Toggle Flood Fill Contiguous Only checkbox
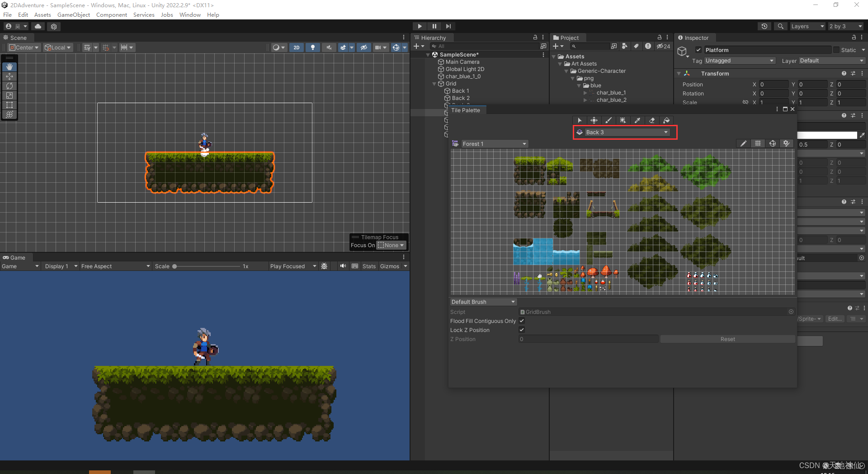The width and height of the screenshot is (868, 474). (x=522, y=321)
